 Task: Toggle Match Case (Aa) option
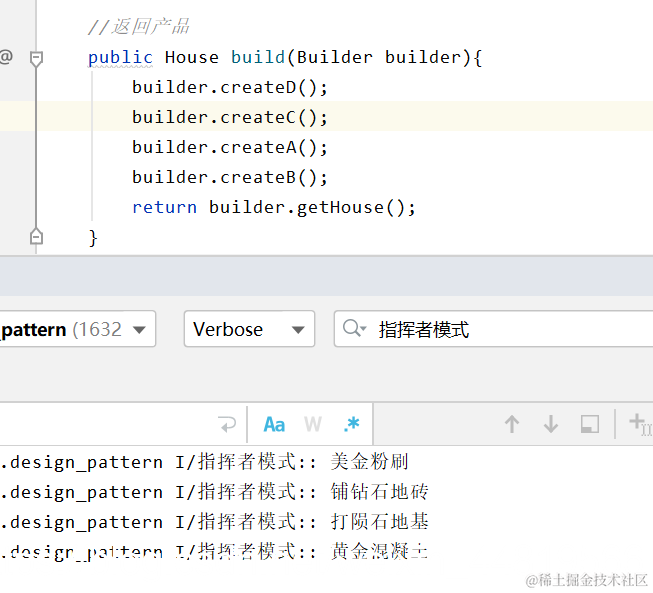[x=274, y=425]
